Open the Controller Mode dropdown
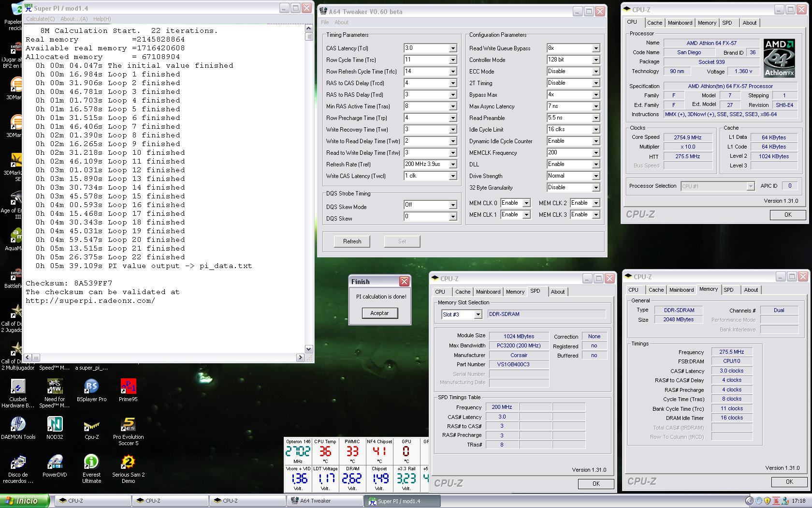Viewport: 812px width, 508px height. click(x=596, y=60)
